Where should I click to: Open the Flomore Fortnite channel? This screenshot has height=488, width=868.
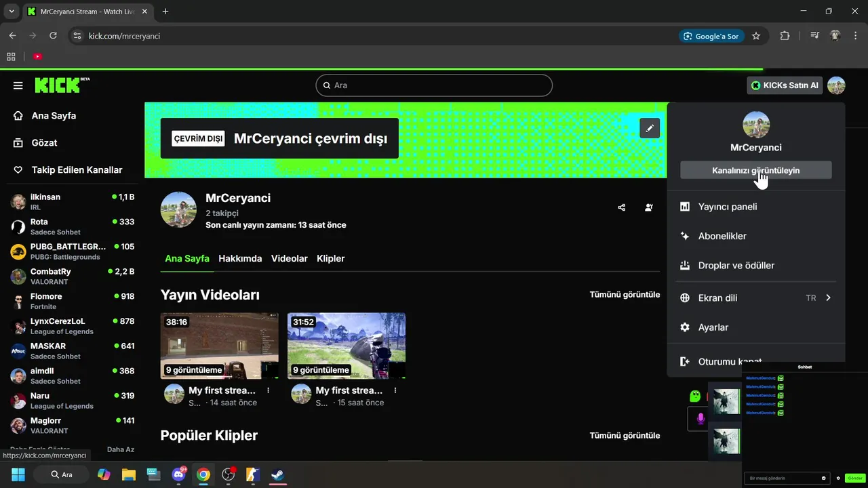pos(72,302)
